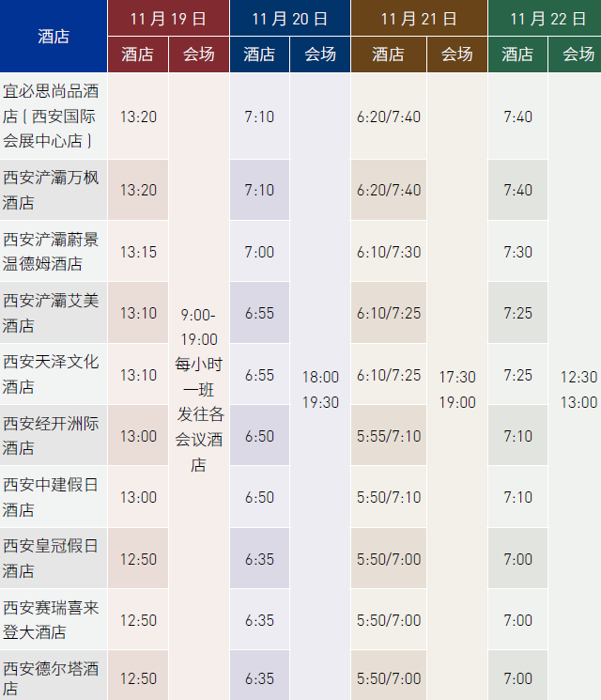
Task: Select the 17:30 19:00 venue departure cell
Action: point(457,389)
